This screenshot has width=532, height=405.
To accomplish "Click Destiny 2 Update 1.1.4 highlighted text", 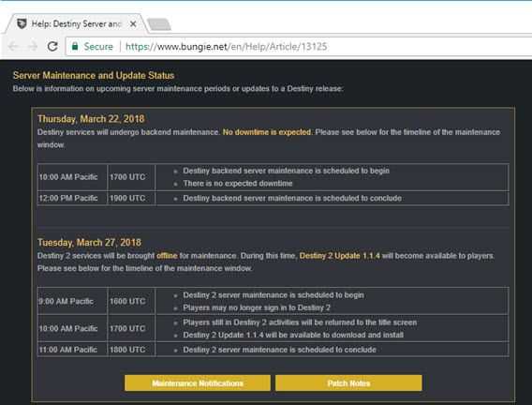I will tap(340, 256).
